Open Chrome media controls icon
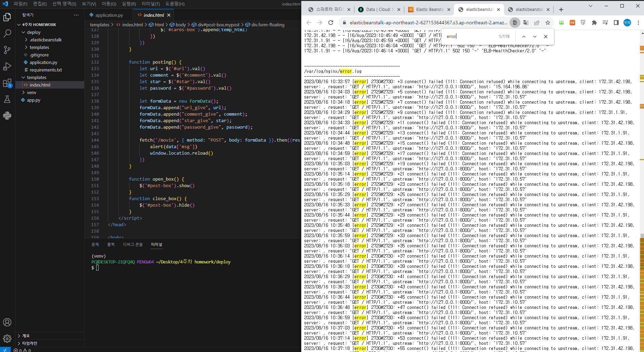Viewport: 644px width, 352px height. 605,23
